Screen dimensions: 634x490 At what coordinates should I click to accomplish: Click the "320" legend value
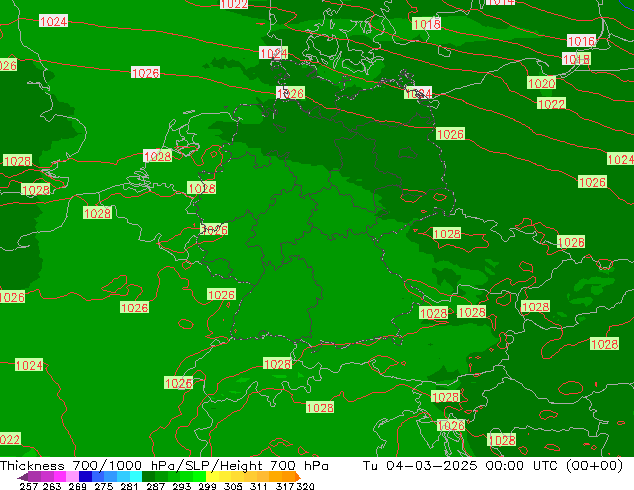point(305,486)
